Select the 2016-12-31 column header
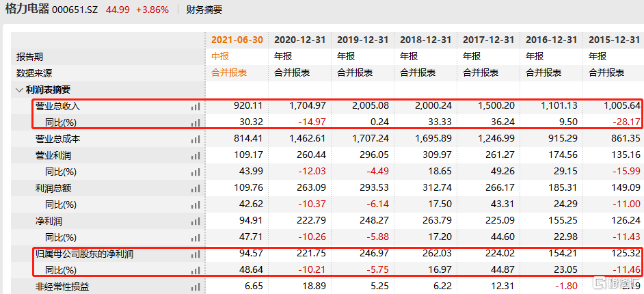 [551, 40]
